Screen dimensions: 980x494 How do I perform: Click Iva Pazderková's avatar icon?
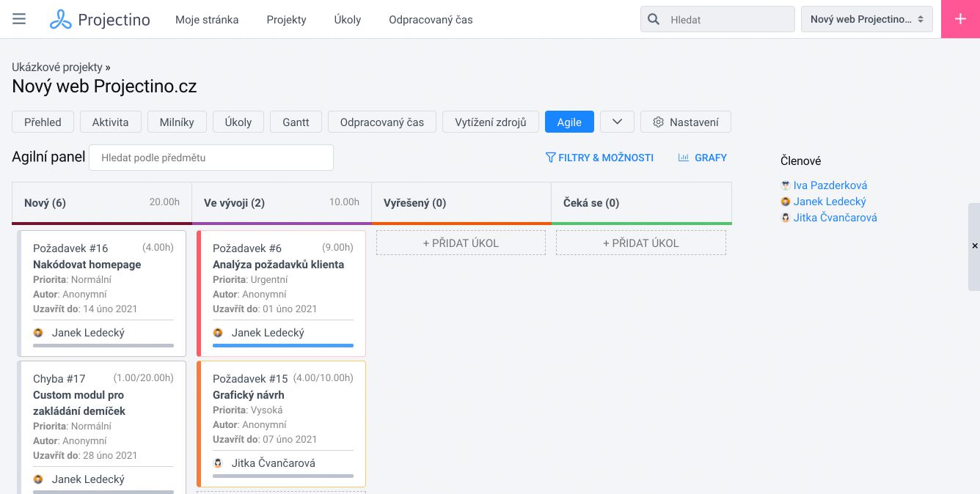coord(786,185)
